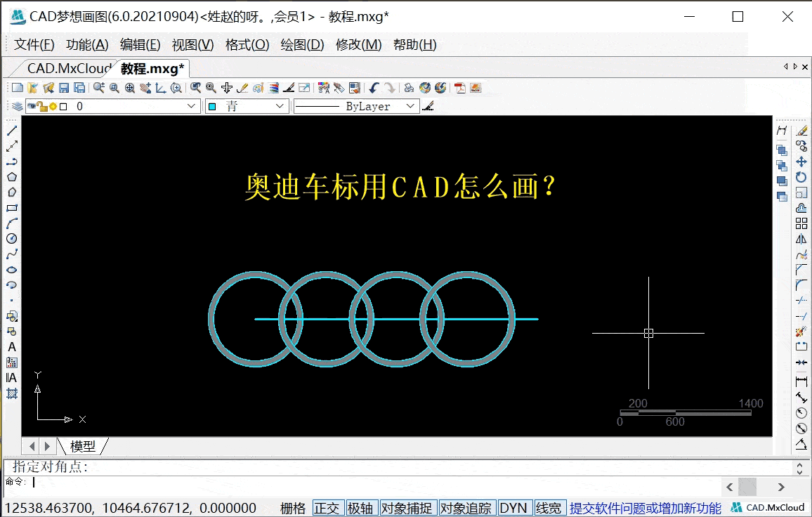Click the Print icon
This screenshot has width=812, height=517.
[409, 88]
